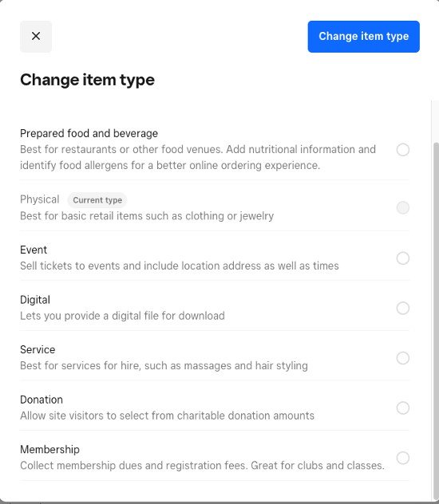Click the dialog's vertical scrollbar
The width and height of the screenshot is (439, 504).
(x=436, y=321)
